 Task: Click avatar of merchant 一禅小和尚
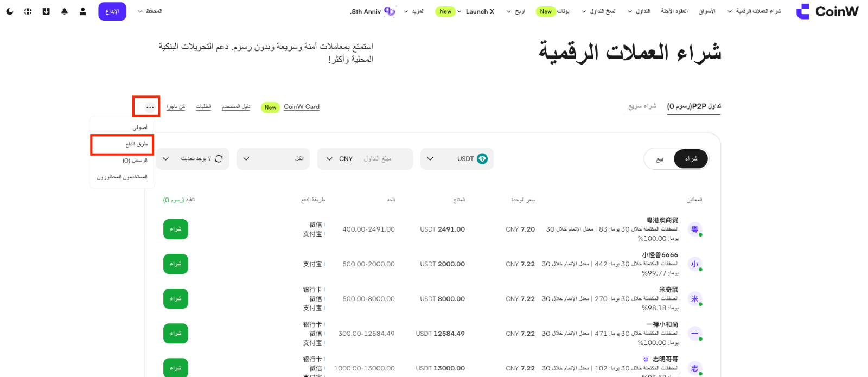[x=695, y=334]
